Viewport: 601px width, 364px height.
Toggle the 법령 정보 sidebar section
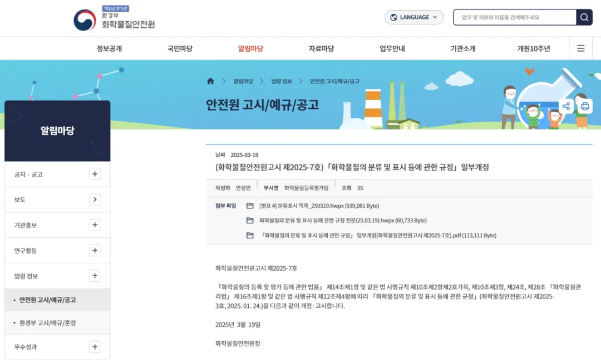(x=95, y=276)
